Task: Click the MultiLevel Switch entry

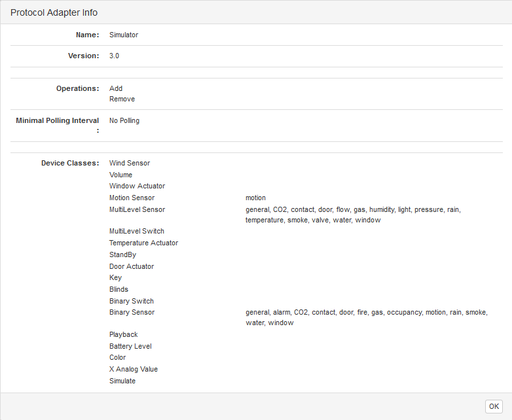Action: click(137, 231)
